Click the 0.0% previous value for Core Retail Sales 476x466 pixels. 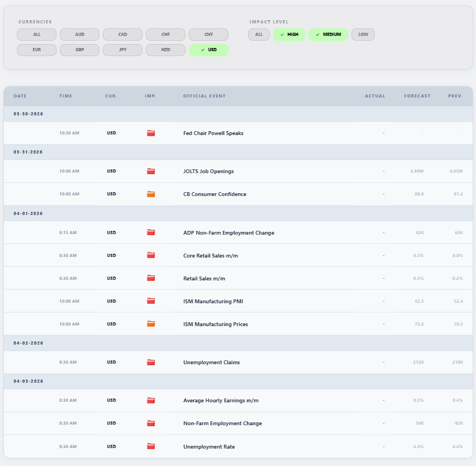tap(458, 255)
